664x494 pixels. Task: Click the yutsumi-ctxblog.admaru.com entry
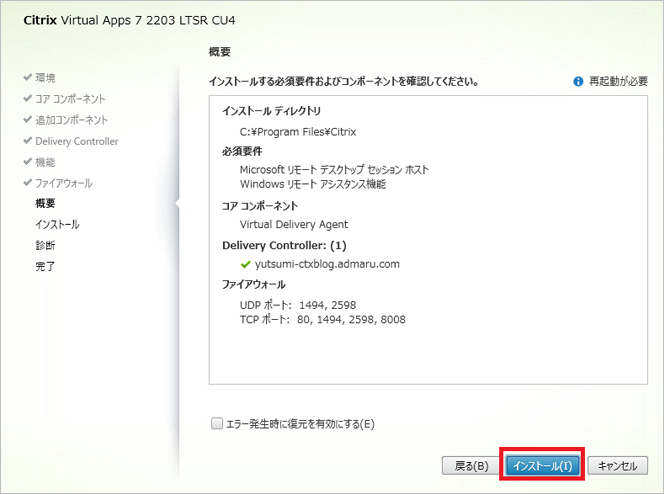click(x=327, y=264)
